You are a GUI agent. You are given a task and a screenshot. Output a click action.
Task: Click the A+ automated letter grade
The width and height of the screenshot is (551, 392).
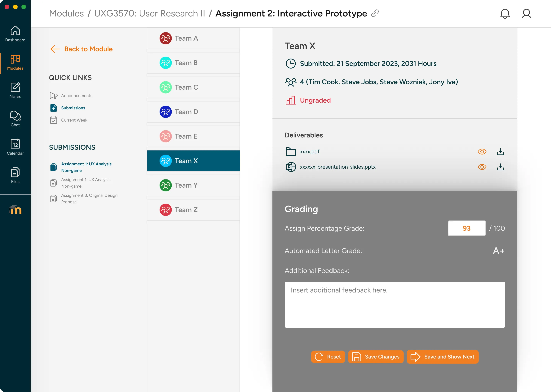[x=499, y=251]
